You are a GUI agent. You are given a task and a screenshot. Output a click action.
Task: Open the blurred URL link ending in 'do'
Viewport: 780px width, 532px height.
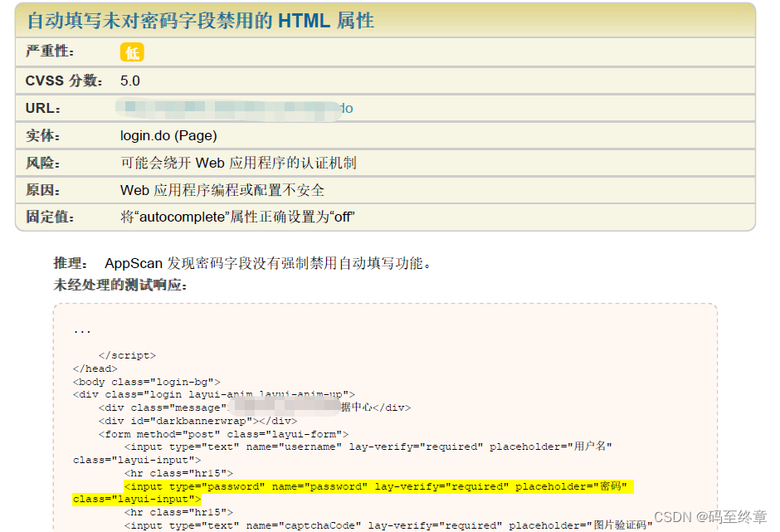click(234, 109)
